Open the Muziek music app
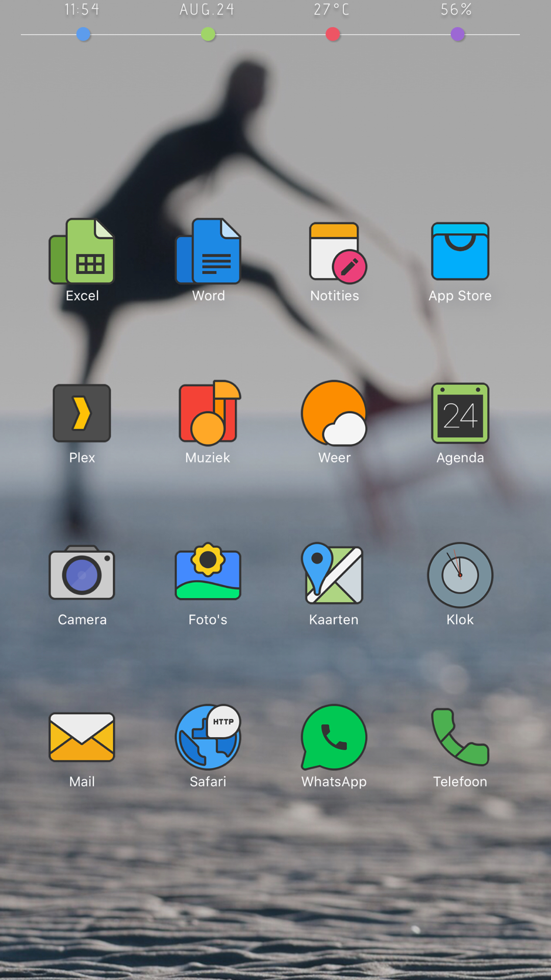Viewport: 551px width, 980px height. pos(209,412)
